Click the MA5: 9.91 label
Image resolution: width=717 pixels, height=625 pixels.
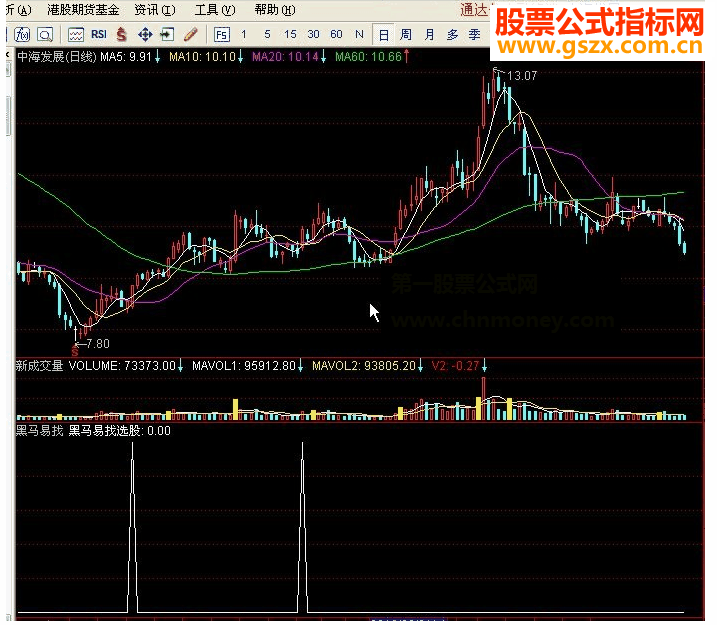[126, 57]
